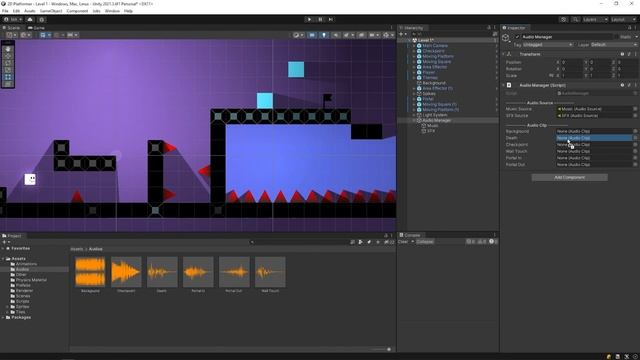The height and width of the screenshot is (360, 640).
Task: Click the Hierarchy create (+) button
Action: 402,34
